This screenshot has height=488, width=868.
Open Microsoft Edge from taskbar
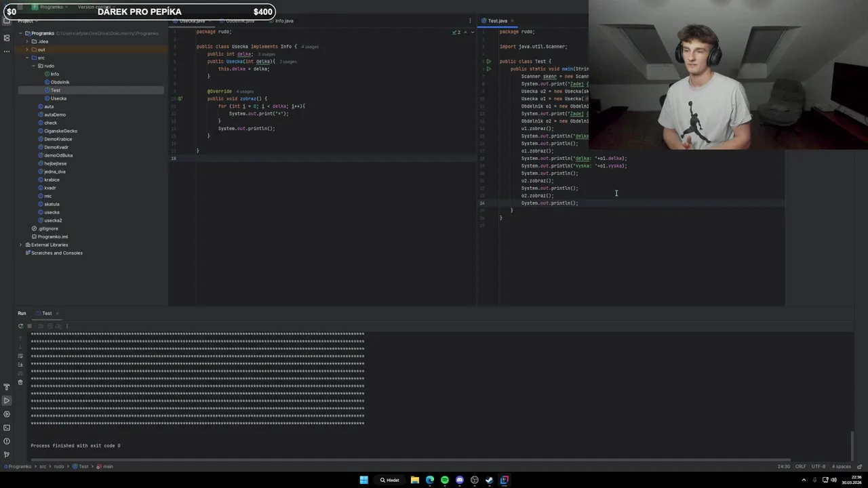430,480
